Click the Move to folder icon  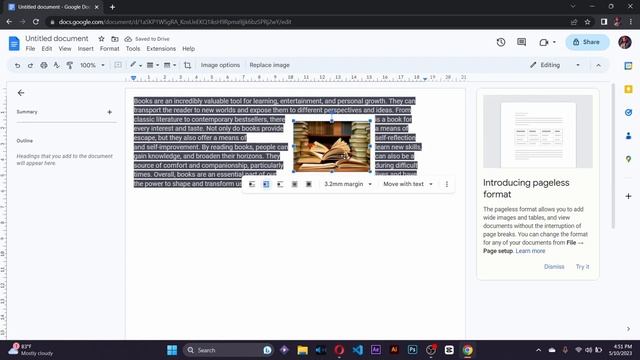point(115,39)
